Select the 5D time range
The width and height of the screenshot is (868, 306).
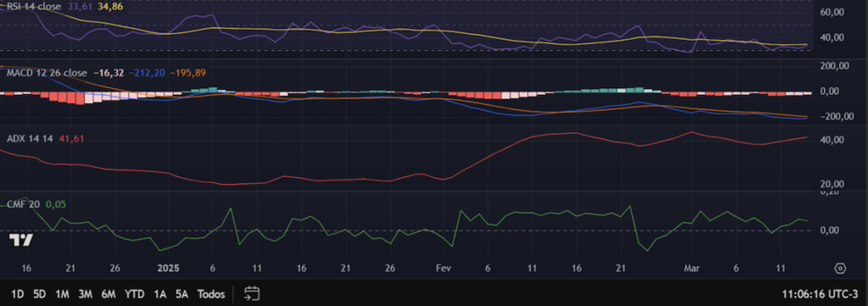[39, 294]
